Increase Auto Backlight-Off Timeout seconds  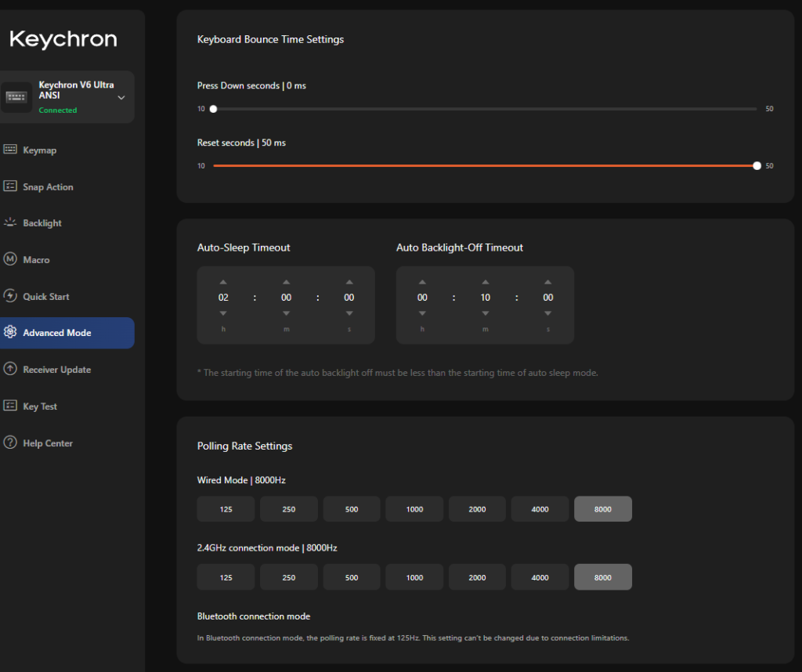[x=547, y=282]
